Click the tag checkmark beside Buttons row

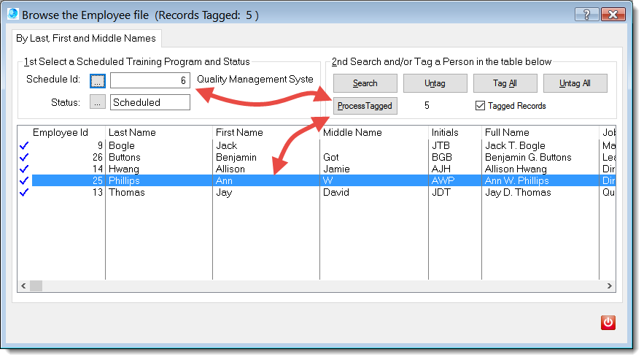24,158
